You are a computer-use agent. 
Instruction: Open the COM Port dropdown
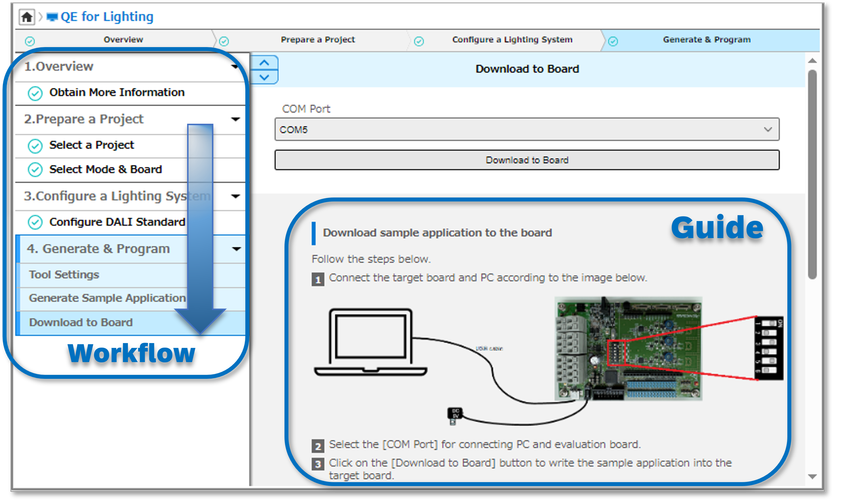[x=526, y=129]
